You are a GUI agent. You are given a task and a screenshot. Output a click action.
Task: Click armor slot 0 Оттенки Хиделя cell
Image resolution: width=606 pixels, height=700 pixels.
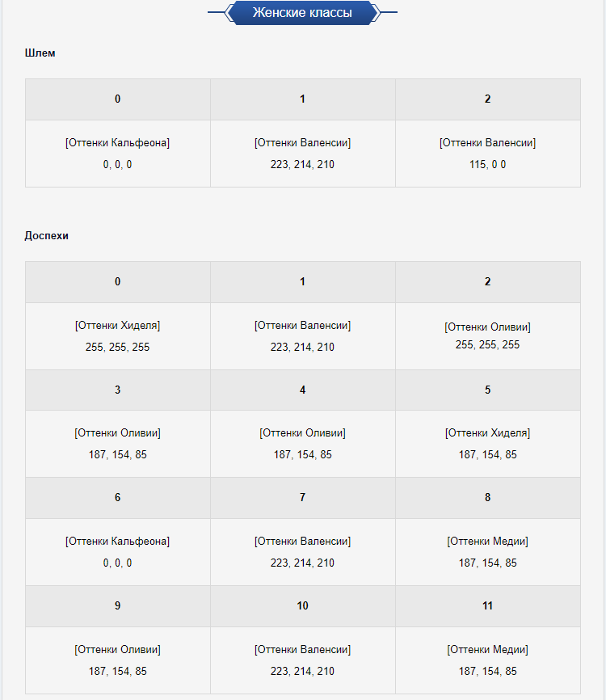tap(118, 336)
